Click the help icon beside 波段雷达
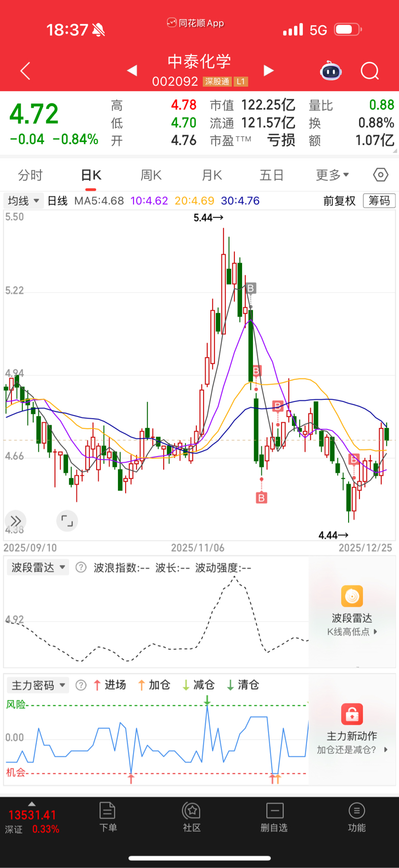The image size is (399, 868). [81, 567]
